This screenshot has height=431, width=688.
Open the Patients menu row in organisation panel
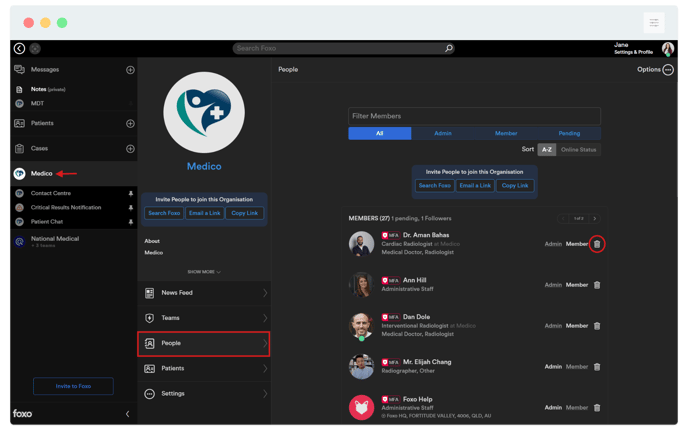tap(204, 369)
